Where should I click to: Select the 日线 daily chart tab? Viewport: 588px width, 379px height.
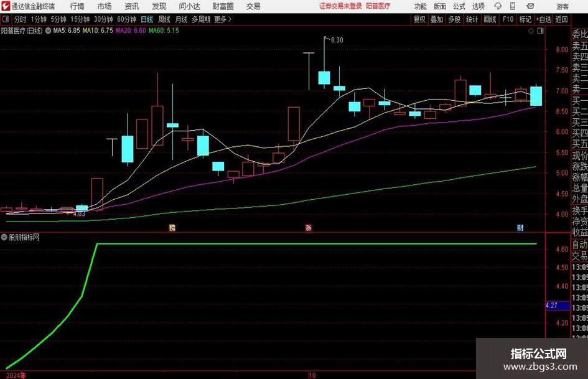click(x=147, y=19)
